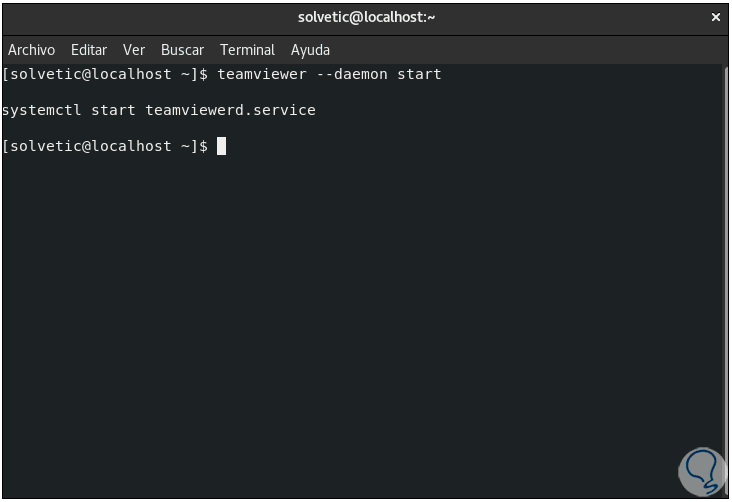The width and height of the screenshot is (732, 502).
Task: Expand the Terminal menu
Action: click(x=247, y=50)
